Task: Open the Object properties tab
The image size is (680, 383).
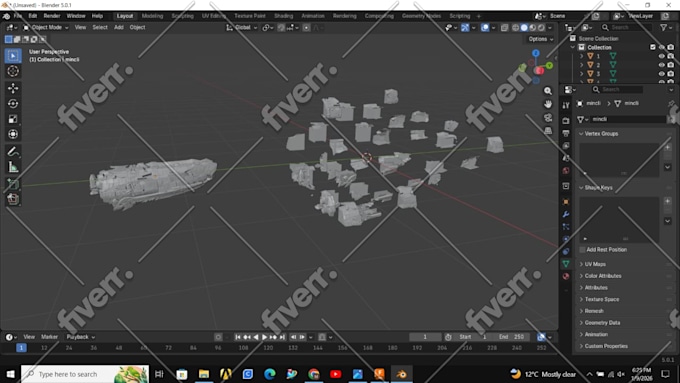Action: point(566,202)
